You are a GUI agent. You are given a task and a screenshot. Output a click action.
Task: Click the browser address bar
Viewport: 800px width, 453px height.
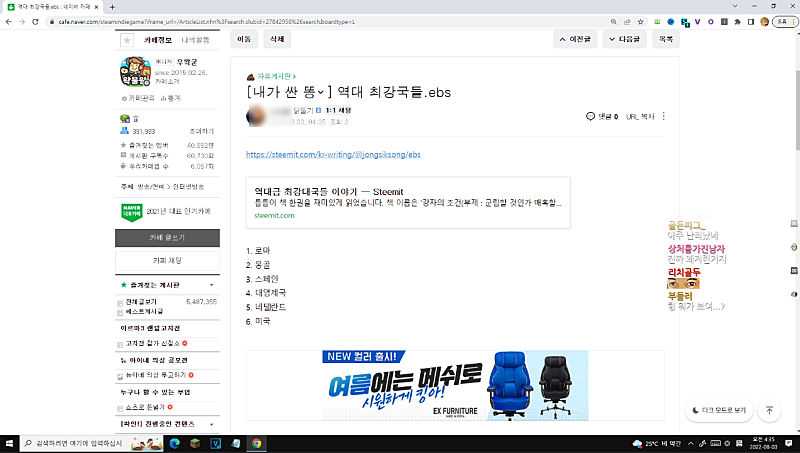327,22
